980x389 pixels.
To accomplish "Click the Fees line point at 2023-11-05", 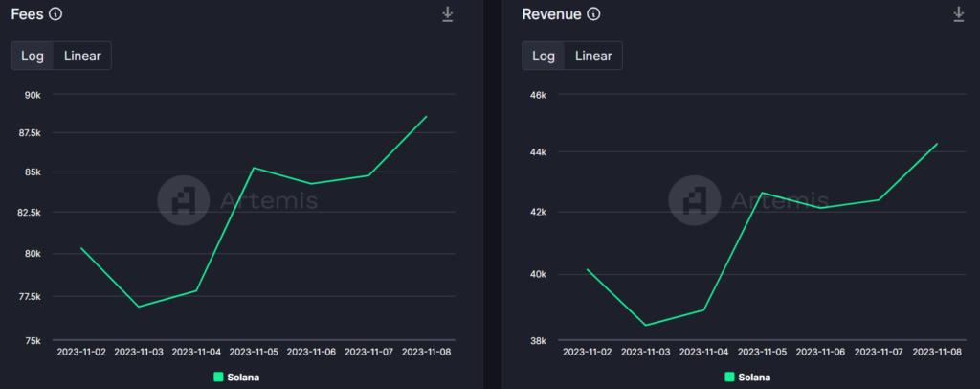I will (x=254, y=168).
